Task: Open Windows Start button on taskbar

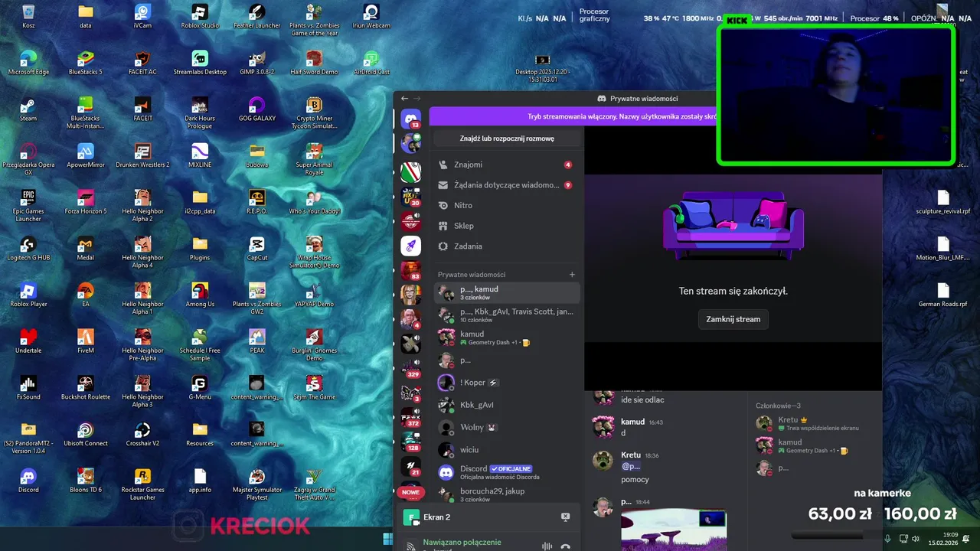Action: (387, 539)
